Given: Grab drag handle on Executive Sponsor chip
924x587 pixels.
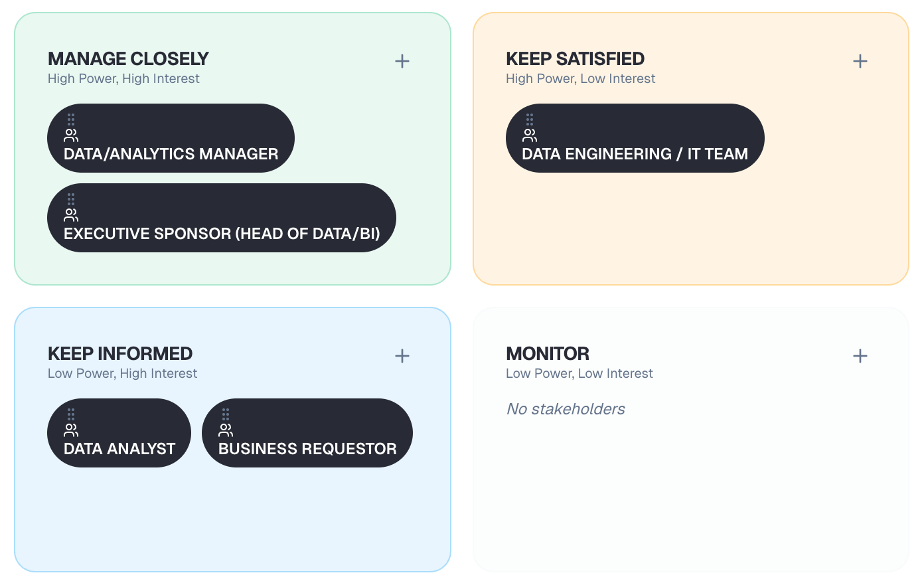Looking at the screenshot, I should (71, 199).
